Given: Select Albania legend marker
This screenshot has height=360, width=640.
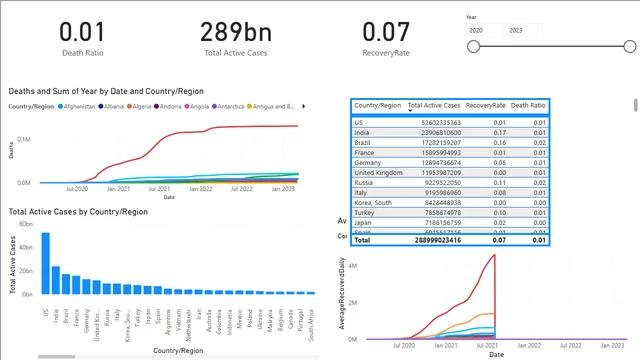Looking at the screenshot, I should (100, 107).
